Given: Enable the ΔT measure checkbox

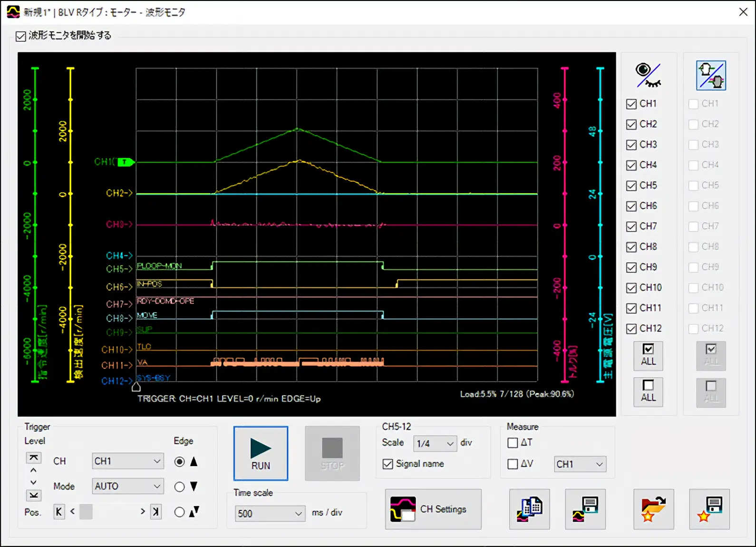Looking at the screenshot, I should 513,443.
